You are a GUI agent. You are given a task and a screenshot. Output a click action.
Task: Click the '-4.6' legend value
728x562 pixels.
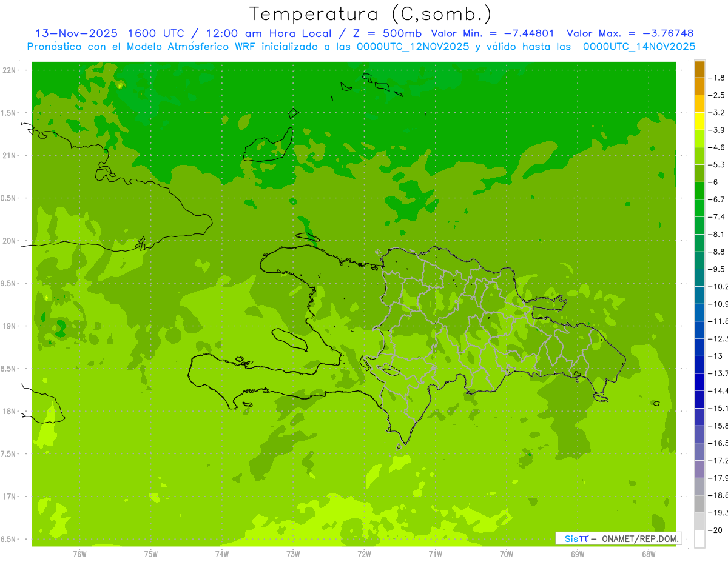tap(717, 147)
